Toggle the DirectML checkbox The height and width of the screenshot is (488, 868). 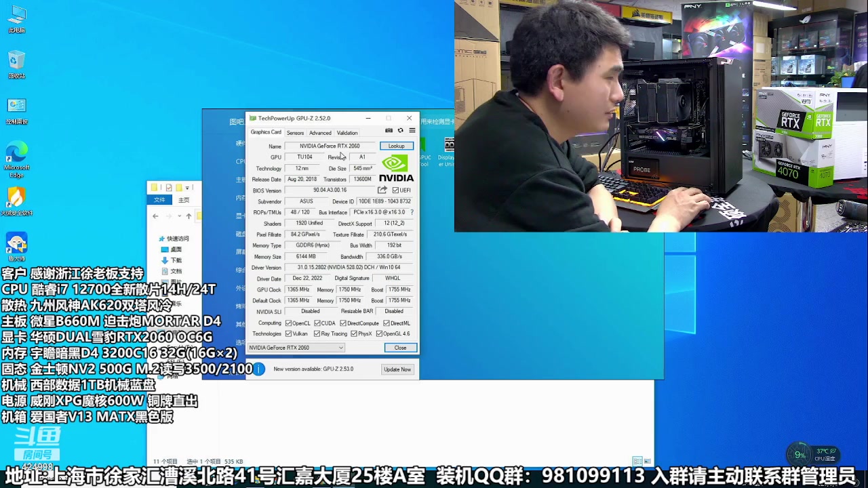pyautogui.click(x=387, y=323)
